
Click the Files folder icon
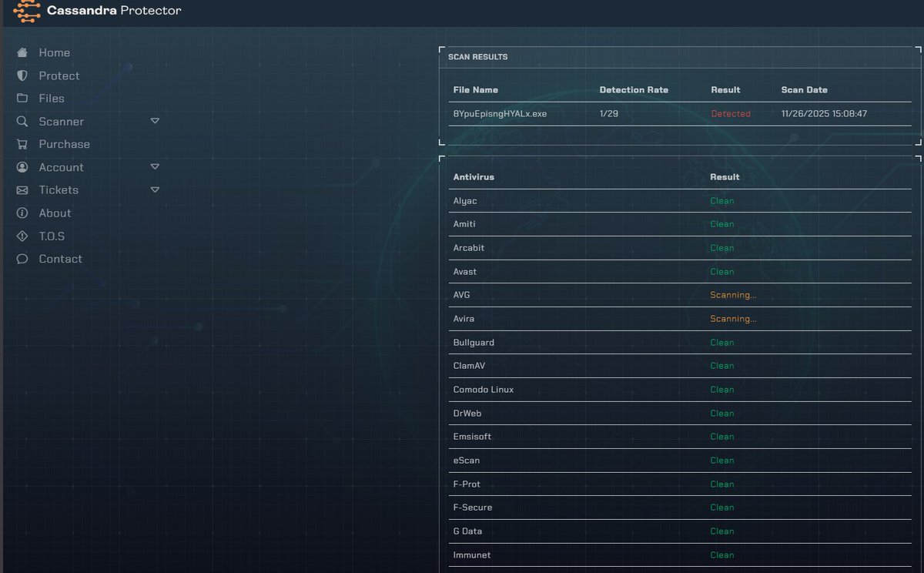pyautogui.click(x=22, y=99)
